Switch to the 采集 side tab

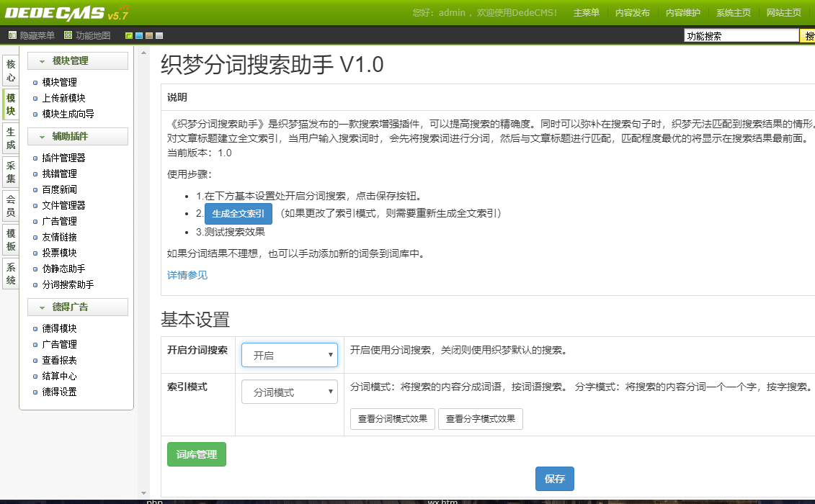pyautogui.click(x=11, y=172)
